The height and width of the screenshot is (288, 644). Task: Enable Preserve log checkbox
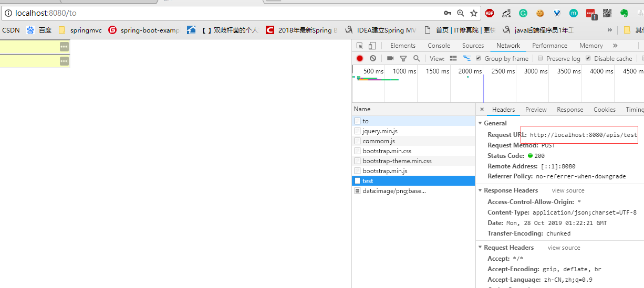541,58
